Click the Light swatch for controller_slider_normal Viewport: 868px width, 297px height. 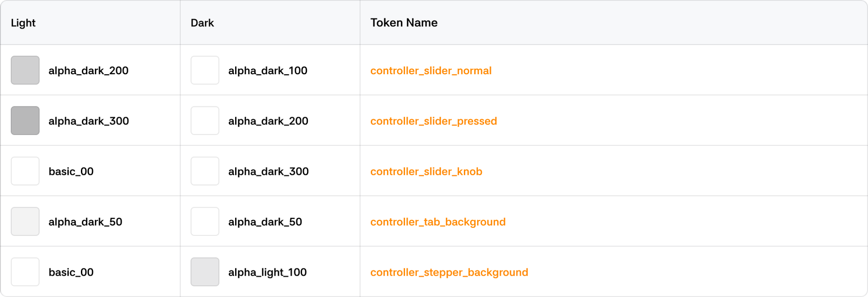(x=25, y=70)
